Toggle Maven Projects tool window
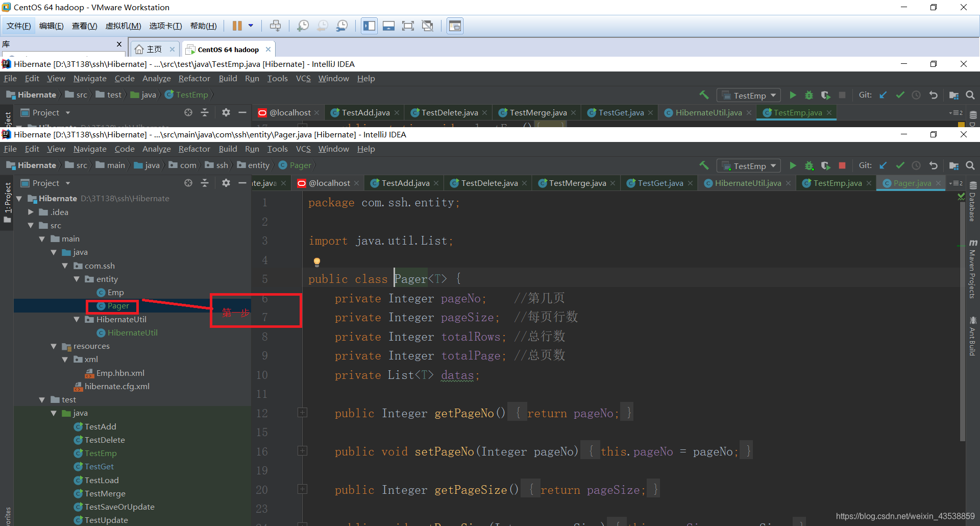This screenshot has width=980, height=526. 972,269
